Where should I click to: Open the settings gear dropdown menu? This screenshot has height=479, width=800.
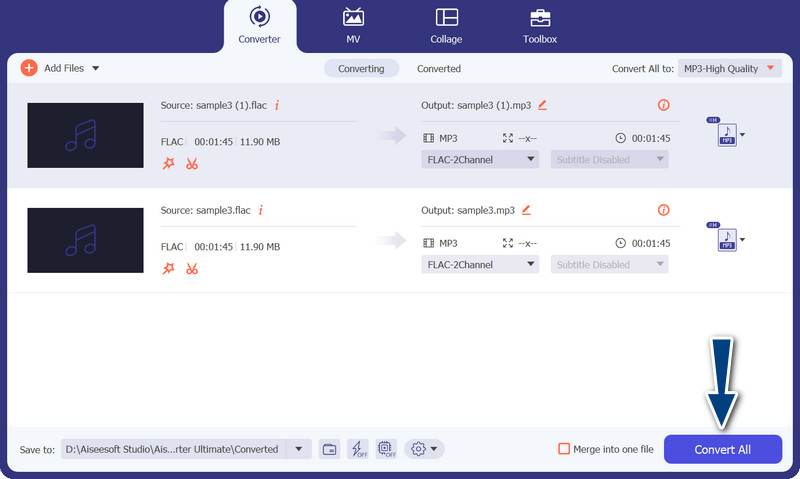(x=425, y=449)
